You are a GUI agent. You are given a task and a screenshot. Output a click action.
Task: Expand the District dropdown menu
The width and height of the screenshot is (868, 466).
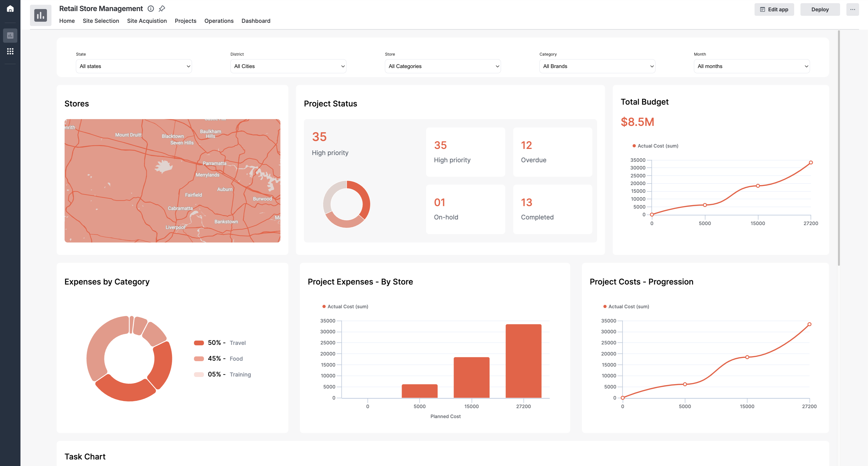pos(288,65)
